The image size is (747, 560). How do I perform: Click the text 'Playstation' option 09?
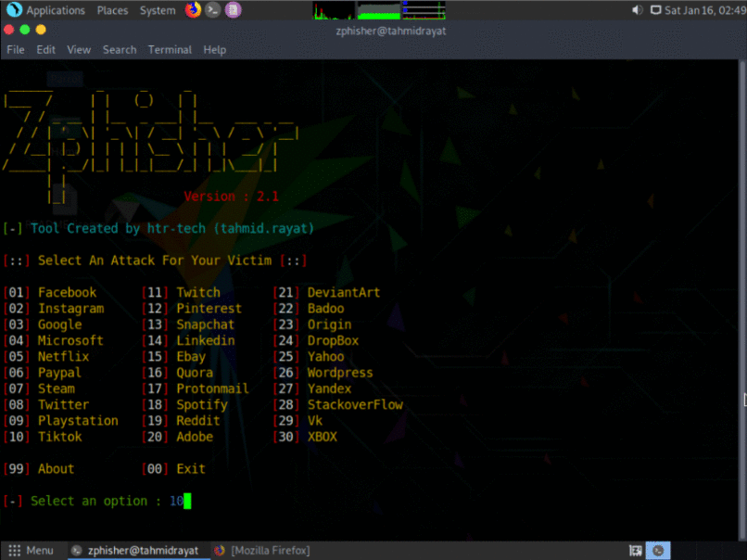point(78,421)
